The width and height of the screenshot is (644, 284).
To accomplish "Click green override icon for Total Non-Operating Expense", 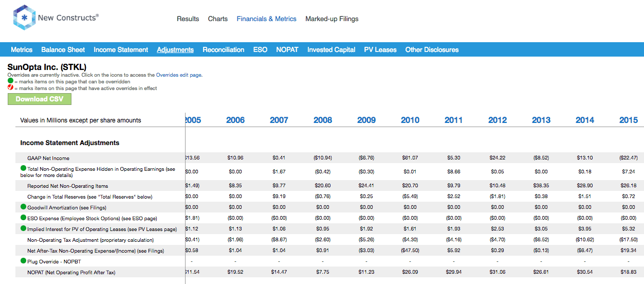I will (23, 168).
